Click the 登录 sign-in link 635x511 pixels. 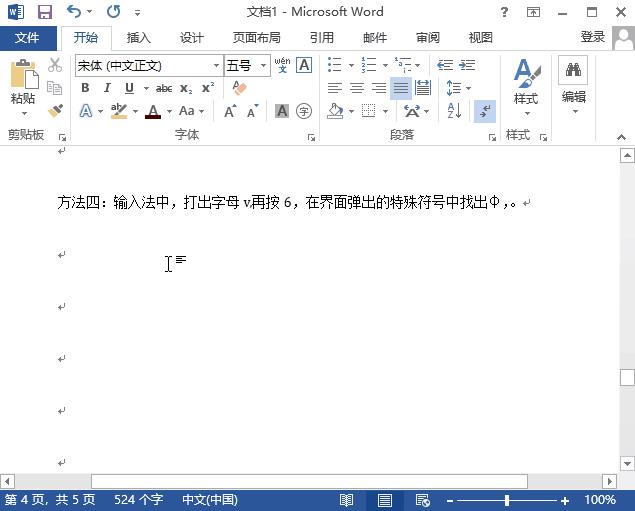coord(592,37)
